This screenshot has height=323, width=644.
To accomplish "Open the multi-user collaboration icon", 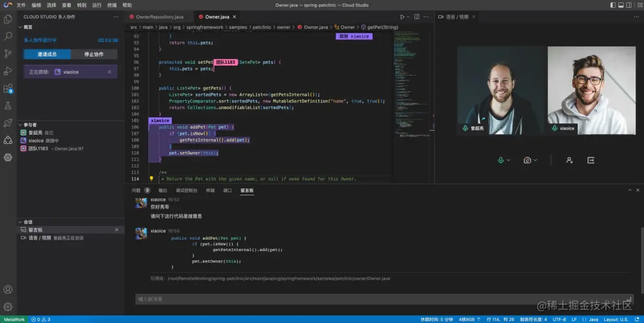I will [x=8, y=140].
